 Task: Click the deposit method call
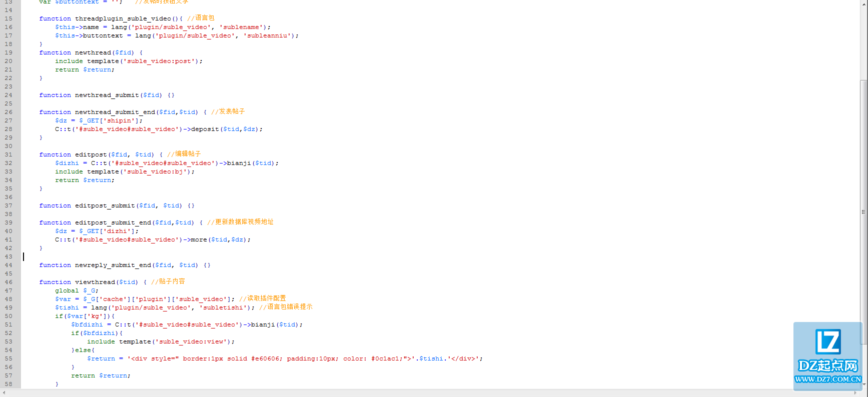205,129
